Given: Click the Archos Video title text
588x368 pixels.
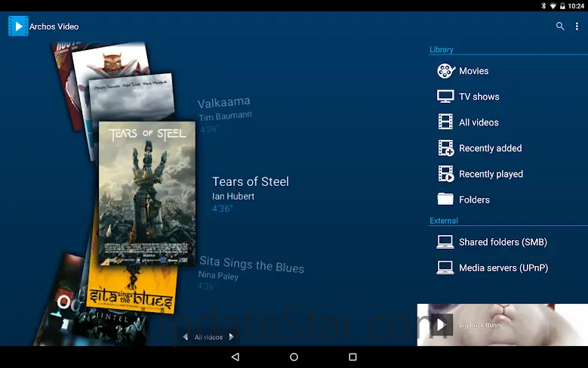Looking at the screenshot, I should (54, 26).
